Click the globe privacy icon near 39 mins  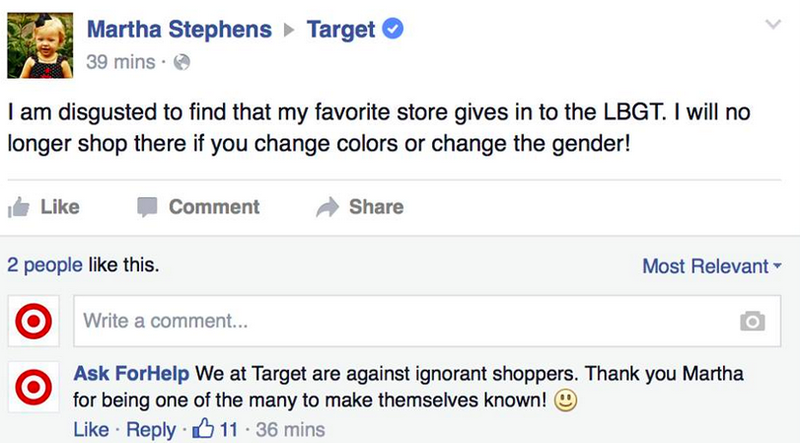pyautogui.click(x=182, y=62)
